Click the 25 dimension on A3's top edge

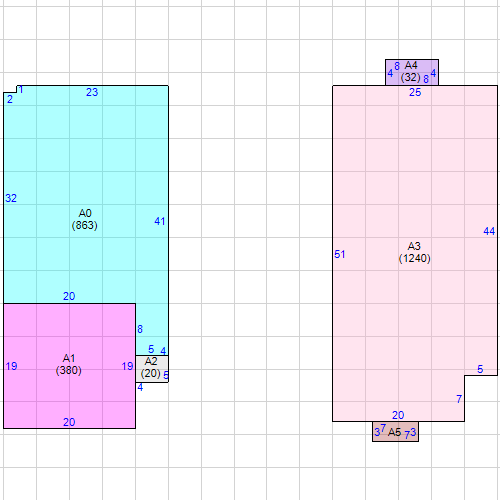point(415,92)
